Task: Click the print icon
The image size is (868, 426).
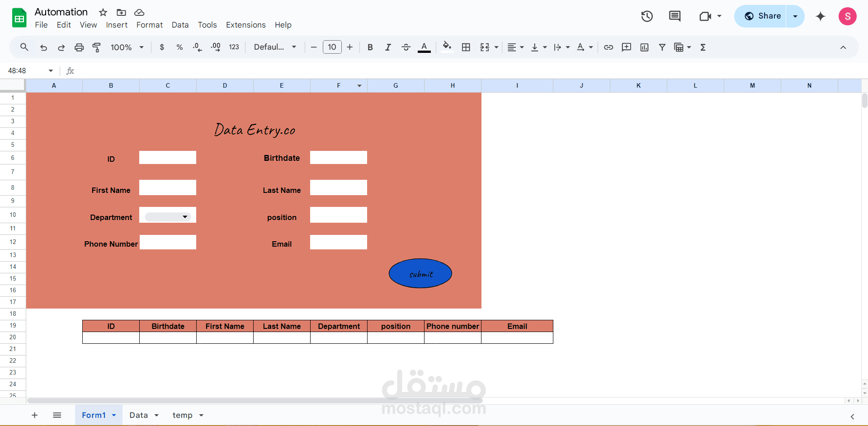Action: 79,47
